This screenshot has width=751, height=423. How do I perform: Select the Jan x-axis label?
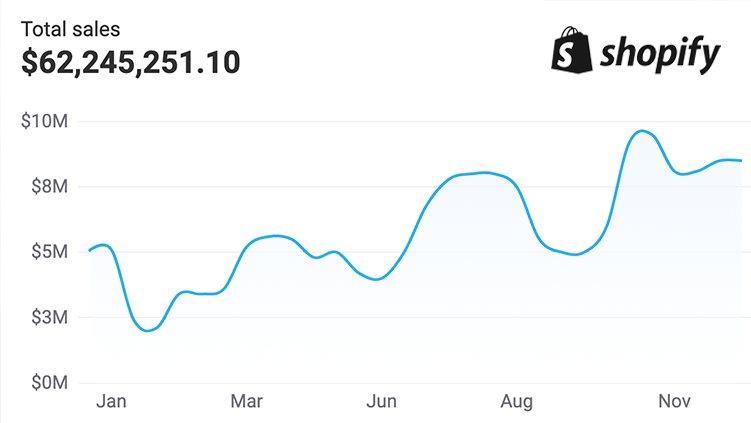(x=111, y=401)
